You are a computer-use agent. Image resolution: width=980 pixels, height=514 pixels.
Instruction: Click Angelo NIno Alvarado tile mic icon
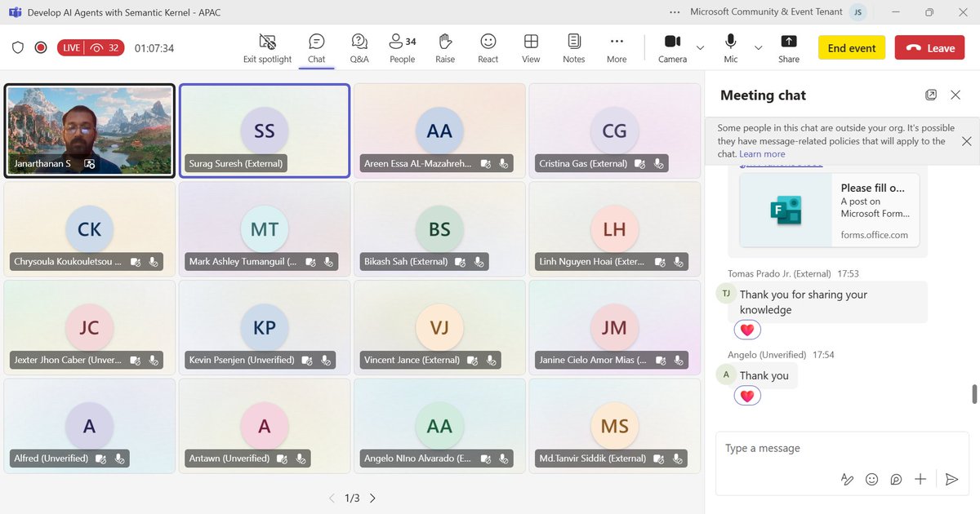click(504, 459)
